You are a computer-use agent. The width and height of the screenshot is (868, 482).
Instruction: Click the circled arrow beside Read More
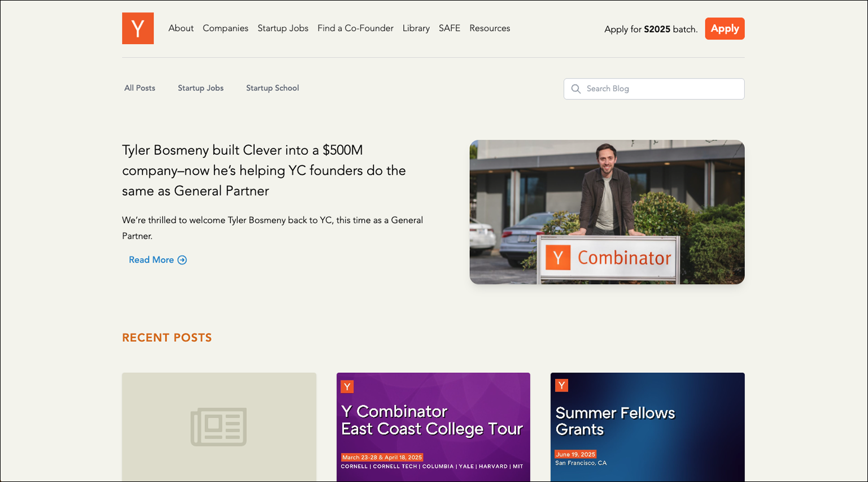coord(182,260)
